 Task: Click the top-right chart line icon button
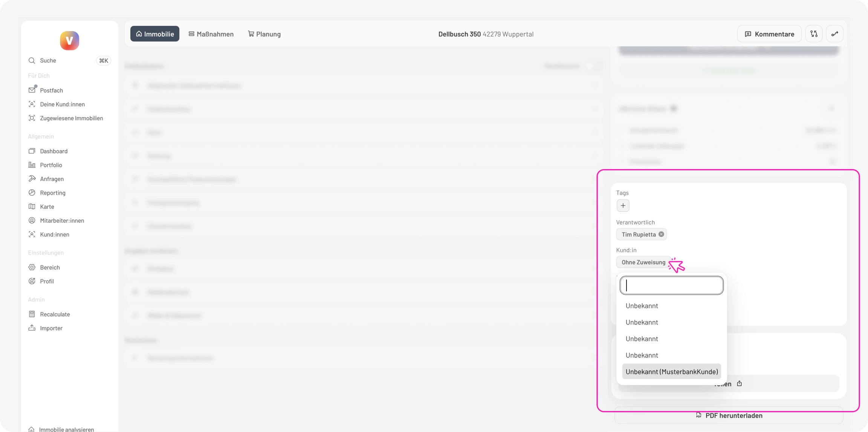[x=834, y=34]
